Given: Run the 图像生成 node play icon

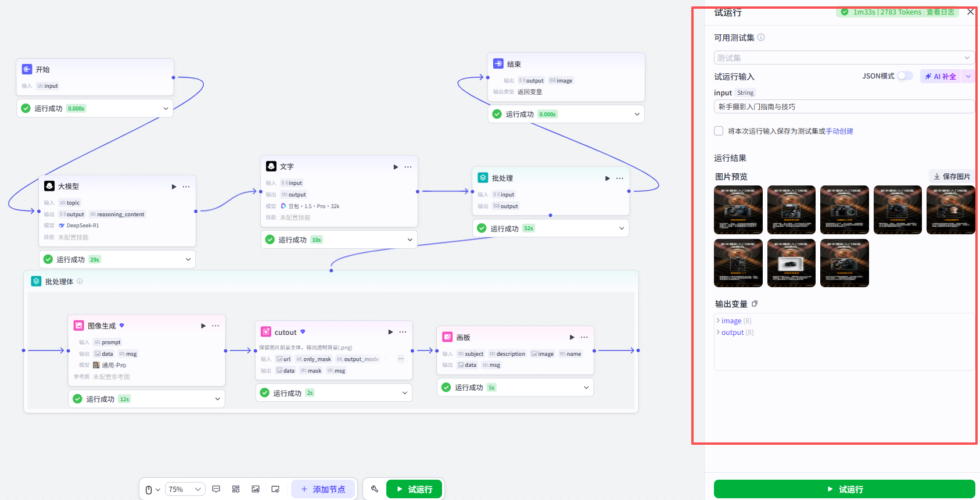Looking at the screenshot, I should [203, 326].
